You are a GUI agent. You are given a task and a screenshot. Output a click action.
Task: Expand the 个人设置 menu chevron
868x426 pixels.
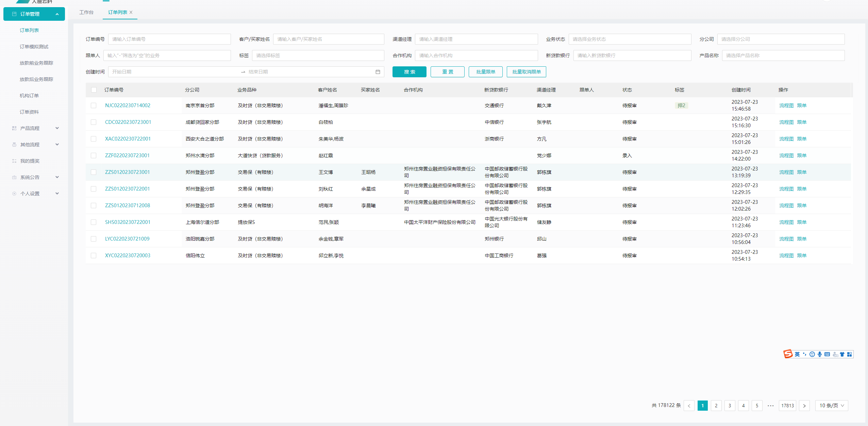tap(57, 194)
